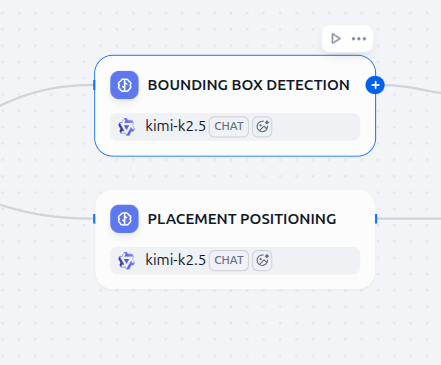
Task: Click the kimi model logo in Placement Positioning
Action: (126, 261)
